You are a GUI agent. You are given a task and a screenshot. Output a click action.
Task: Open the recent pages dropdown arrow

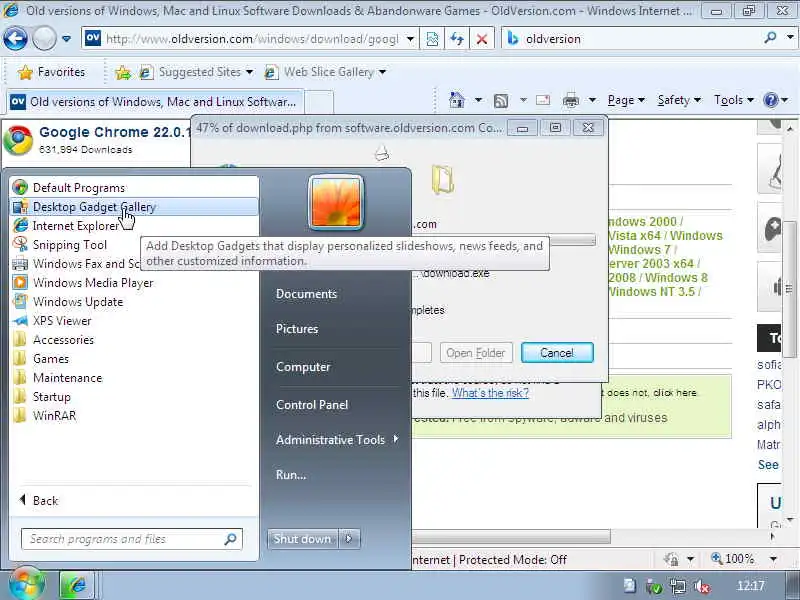coord(66,38)
